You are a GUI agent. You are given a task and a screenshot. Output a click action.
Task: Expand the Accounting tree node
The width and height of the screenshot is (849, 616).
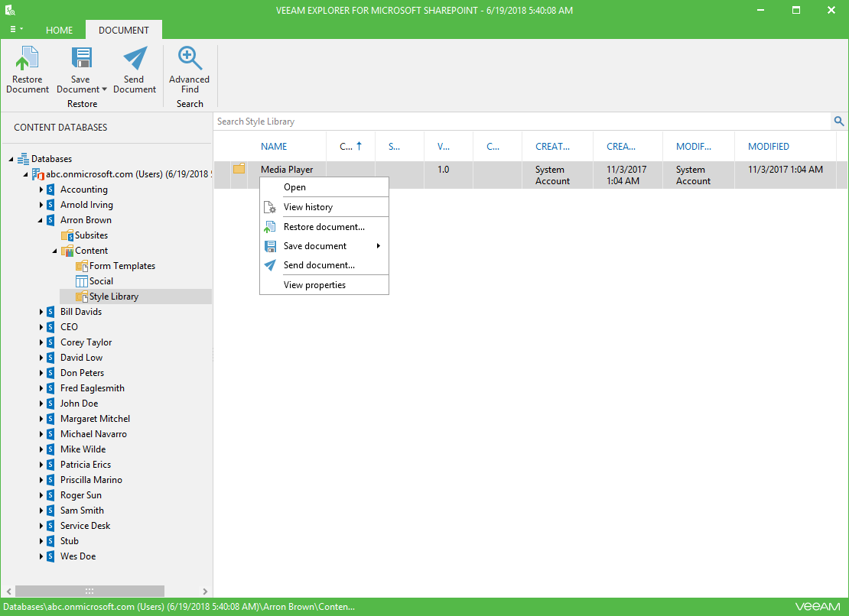coord(41,190)
